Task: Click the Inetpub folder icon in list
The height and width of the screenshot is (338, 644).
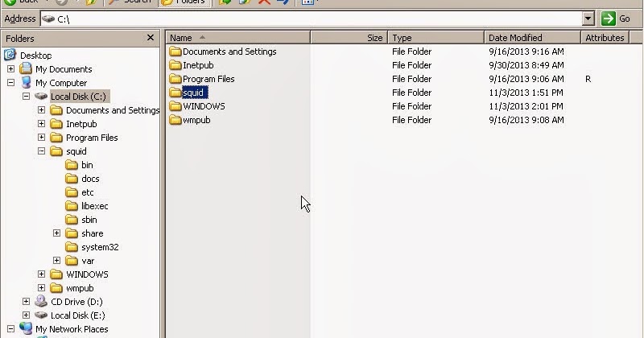Action: [175, 65]
